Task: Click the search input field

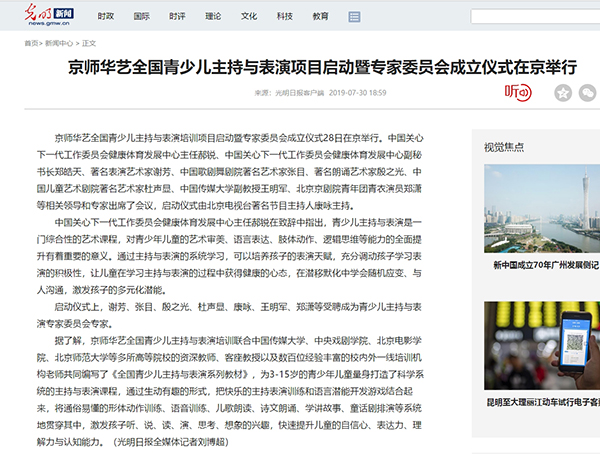Action: pyautogui.click(x=535, y=16)
